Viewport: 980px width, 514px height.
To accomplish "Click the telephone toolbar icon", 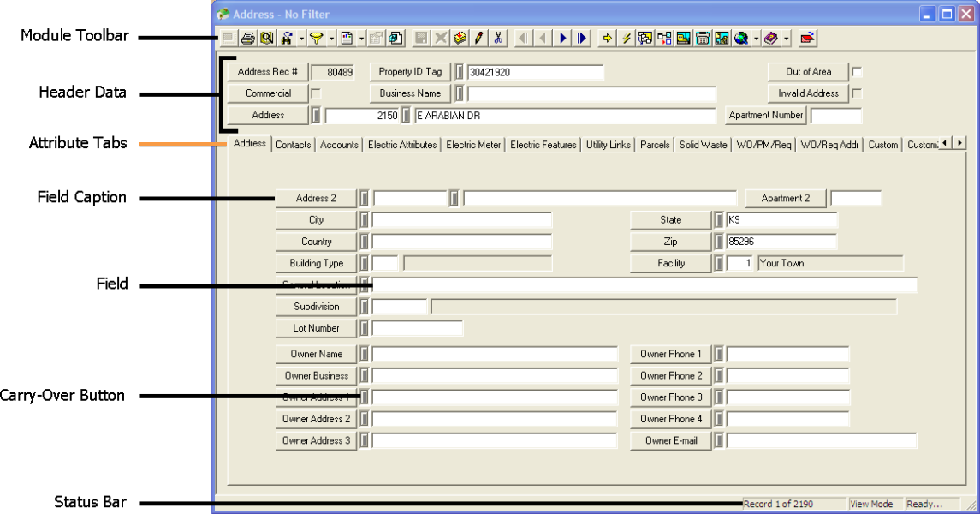I will 703,39.
